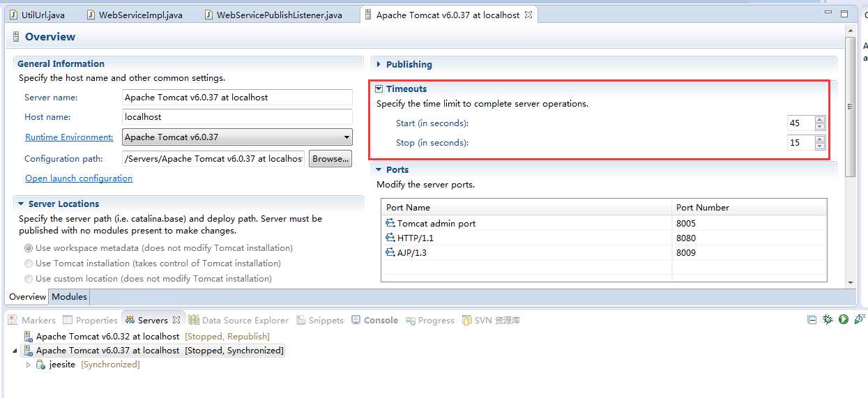Click the jeesite module icon
This screenshot has height=398, width=868.
pyautogui.click(x=41, y=365)
